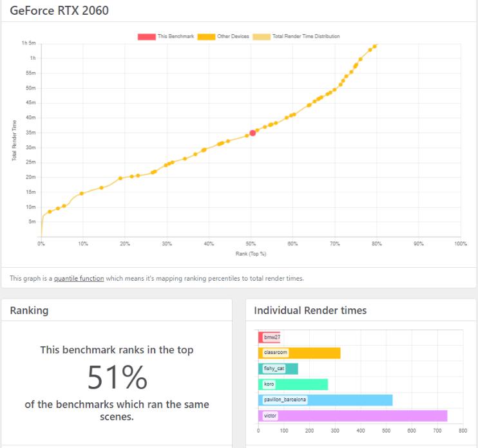Click the '800' tick on bar chart axis

(x=463, y=431)
